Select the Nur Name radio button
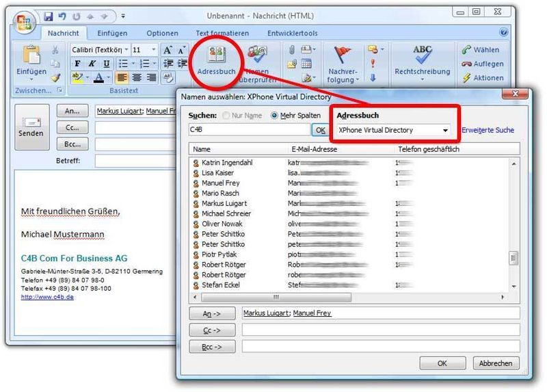 [x=226, y=116]
